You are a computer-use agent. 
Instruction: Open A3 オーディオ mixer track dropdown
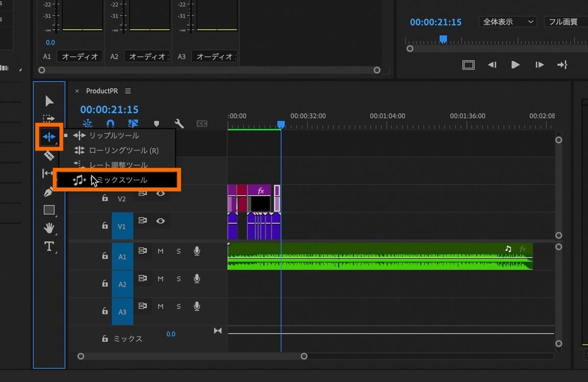pyautogui.click(x=214, y=57)
